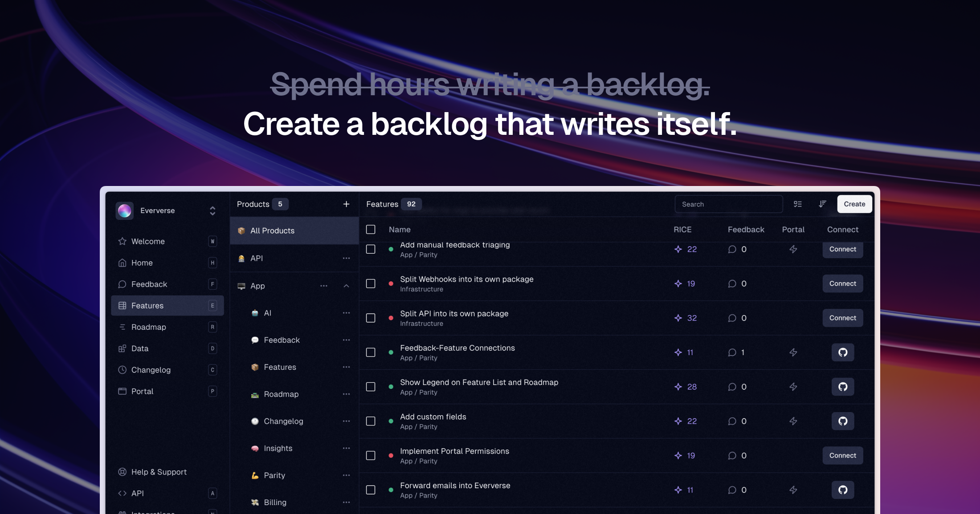980x514 pixels.
Task: Click Connect for Split API into its own package
Action: [842, 318]
